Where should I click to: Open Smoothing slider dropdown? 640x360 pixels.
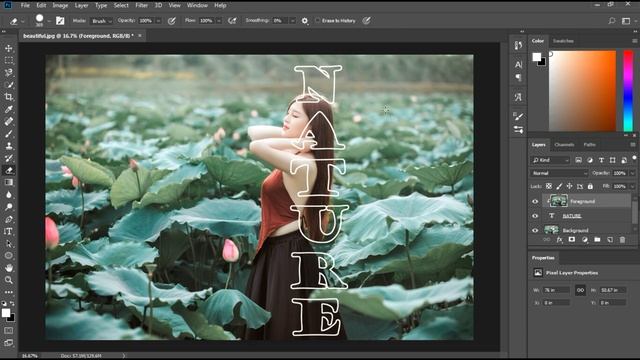293,21
